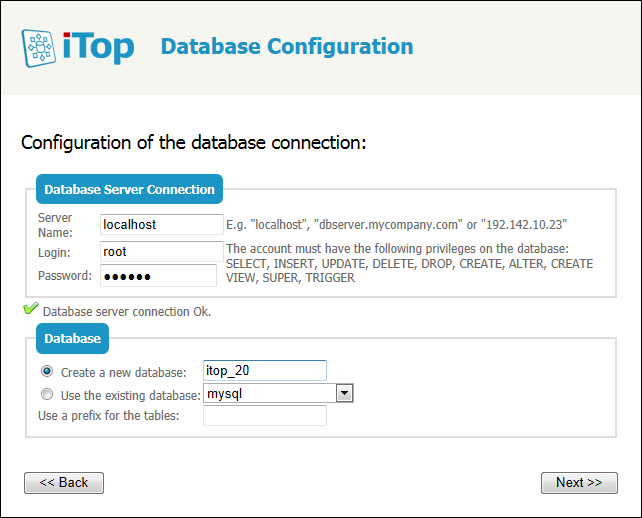Select the Create a new database radio
This screenshot has height=518, width=642.
point(46,371)
